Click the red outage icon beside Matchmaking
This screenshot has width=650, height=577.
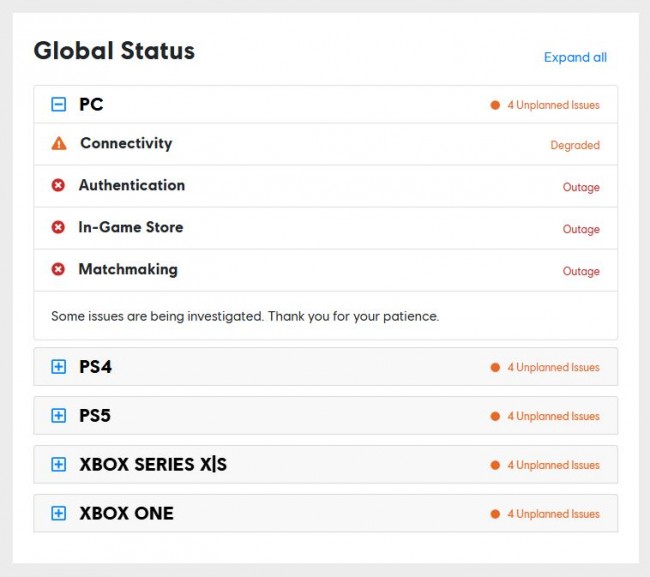click(x=58, y=270)
